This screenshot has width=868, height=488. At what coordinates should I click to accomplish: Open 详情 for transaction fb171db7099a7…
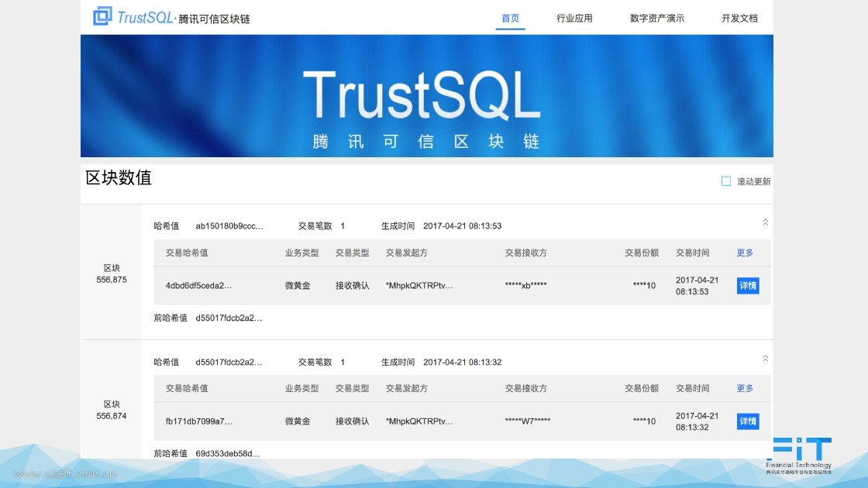click(748, 421)
